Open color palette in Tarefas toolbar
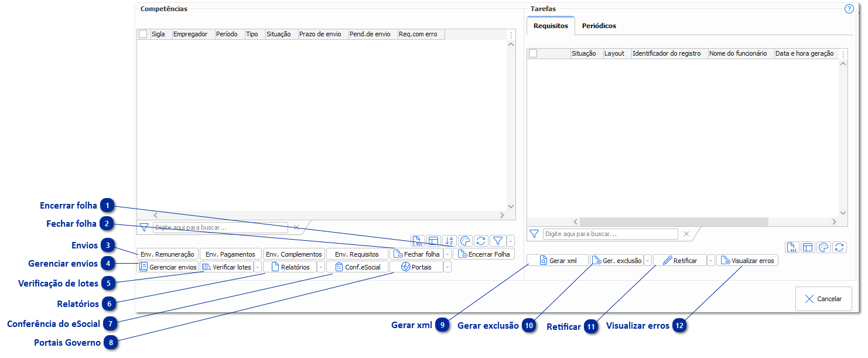Image resolution: width=868 pixels, height=358 pixels. click(823, 247)
